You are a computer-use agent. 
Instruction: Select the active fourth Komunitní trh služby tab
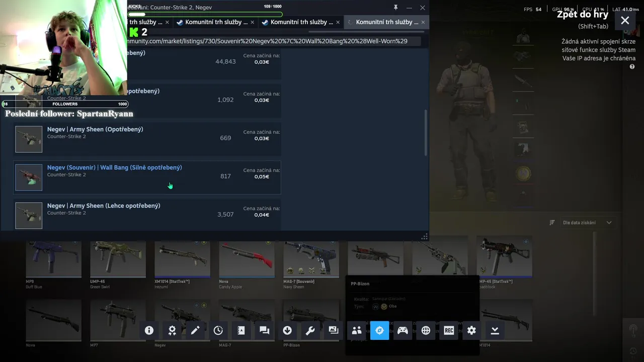[x=386, y=22]
